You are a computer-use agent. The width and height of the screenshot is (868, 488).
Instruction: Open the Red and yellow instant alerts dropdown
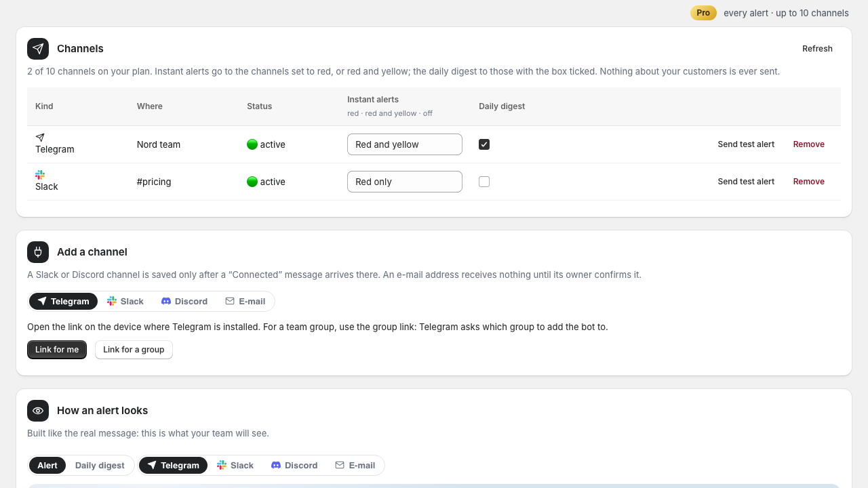tap(405, 144)
